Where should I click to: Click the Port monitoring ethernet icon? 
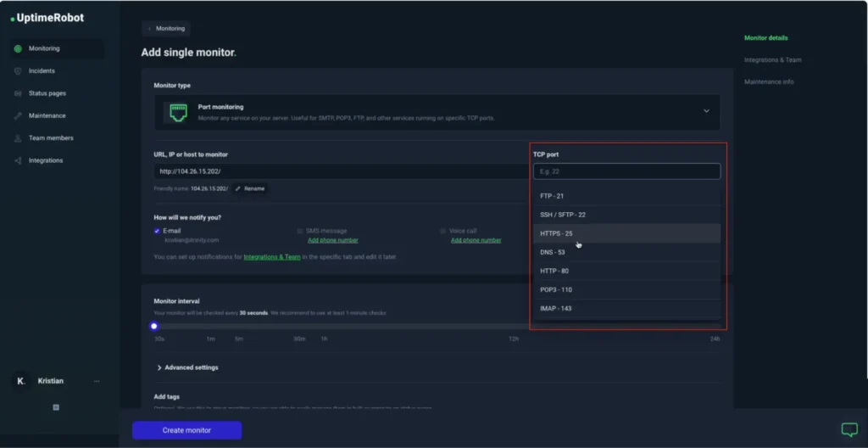click(178, 112)
